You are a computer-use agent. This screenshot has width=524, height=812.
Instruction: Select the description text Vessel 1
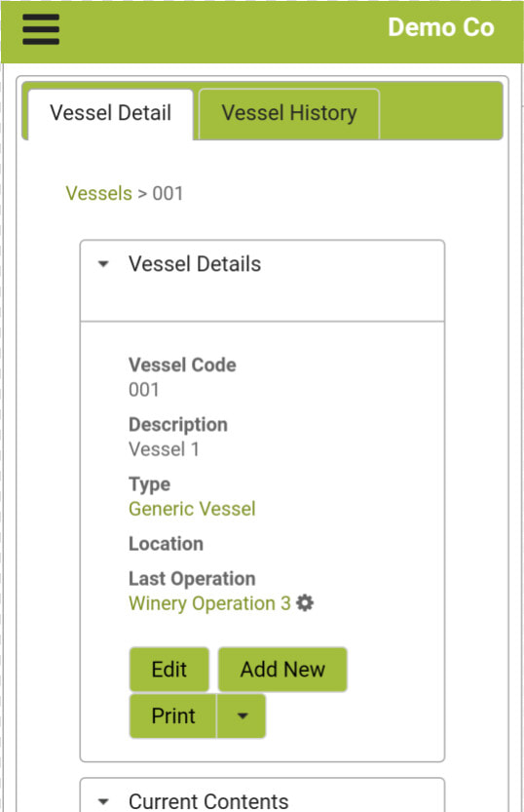(x=164, y=449)
